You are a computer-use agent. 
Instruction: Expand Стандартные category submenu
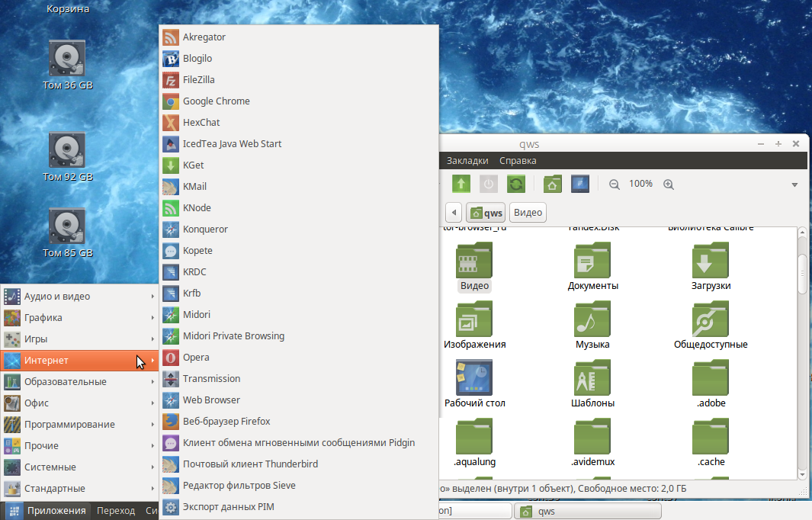tap(79, 489)
